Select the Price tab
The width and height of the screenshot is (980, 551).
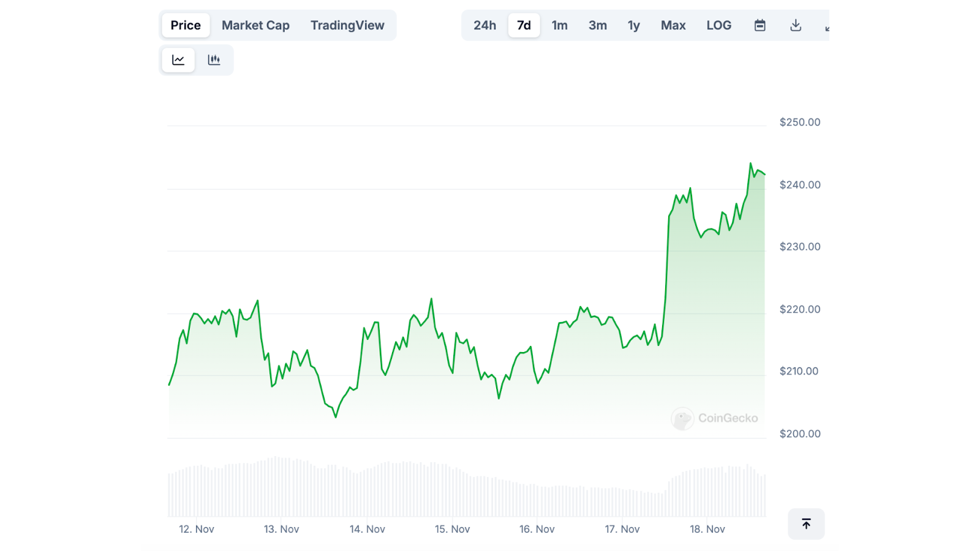click(x=186, y=25)
